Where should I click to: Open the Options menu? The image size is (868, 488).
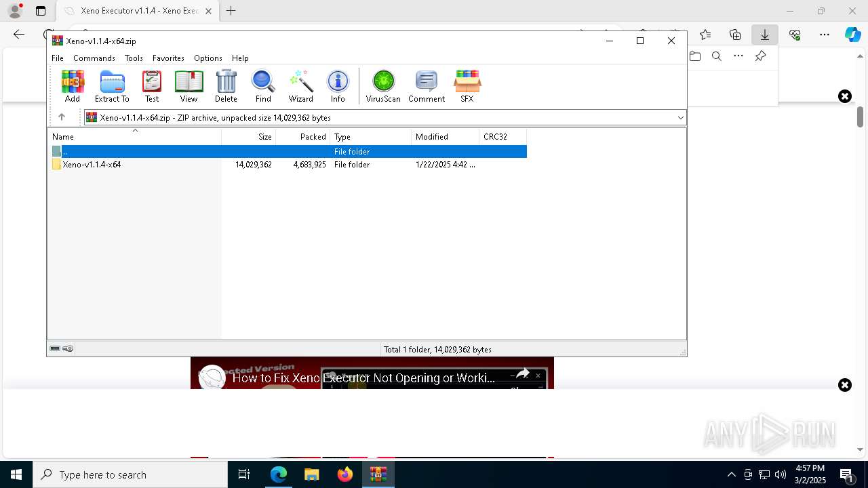coord(208,58)
